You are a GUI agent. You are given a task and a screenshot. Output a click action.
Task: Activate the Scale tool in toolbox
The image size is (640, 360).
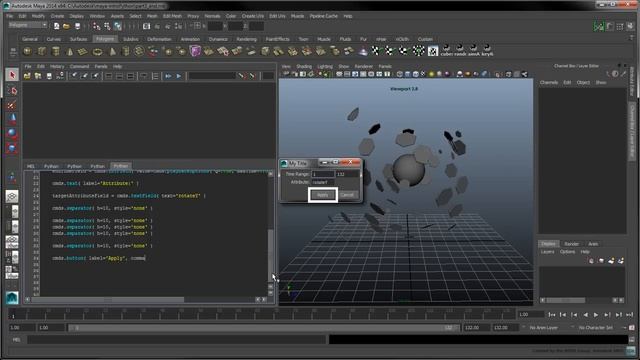pyautogui.click(x=12, y=147)
